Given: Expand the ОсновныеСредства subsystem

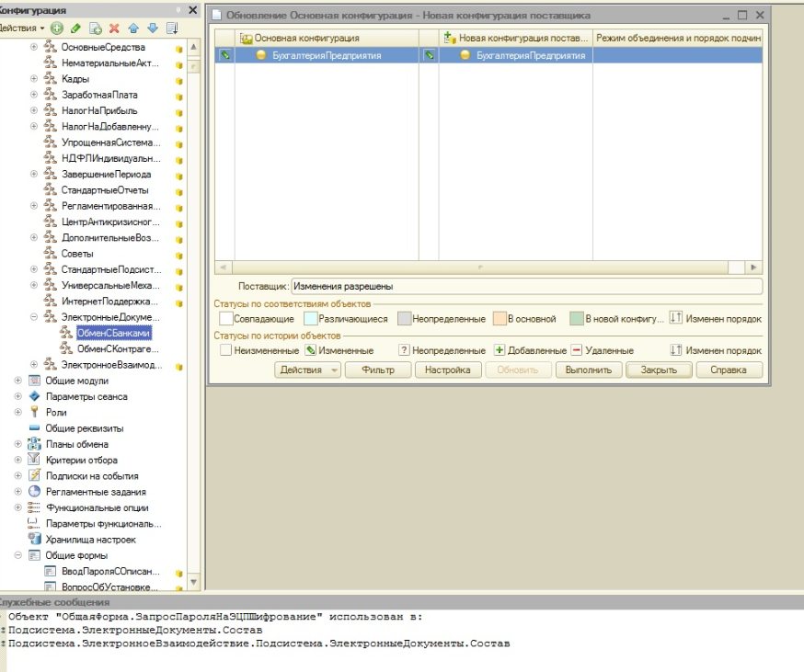Looking at the screenshot, I should 34,47.
